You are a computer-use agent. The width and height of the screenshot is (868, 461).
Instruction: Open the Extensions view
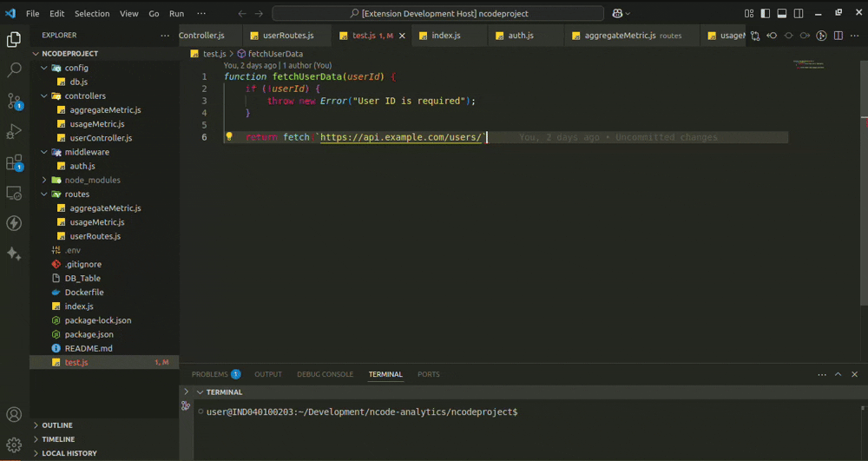click(14, 162)
